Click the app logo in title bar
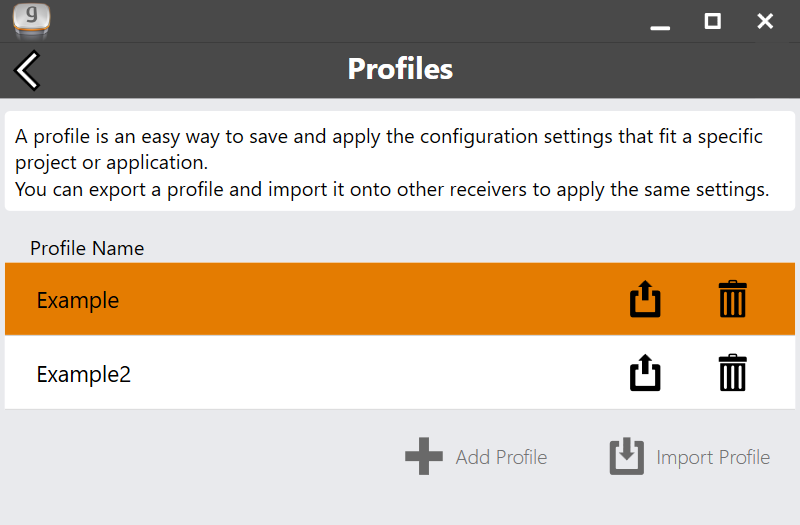 click(x=31, y=19)
